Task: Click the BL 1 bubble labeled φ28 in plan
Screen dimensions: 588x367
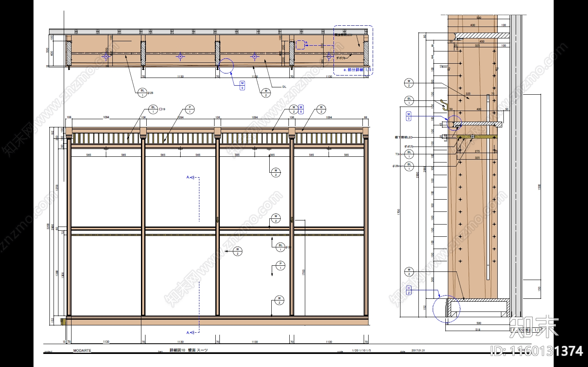Action: tap(142, 93)
